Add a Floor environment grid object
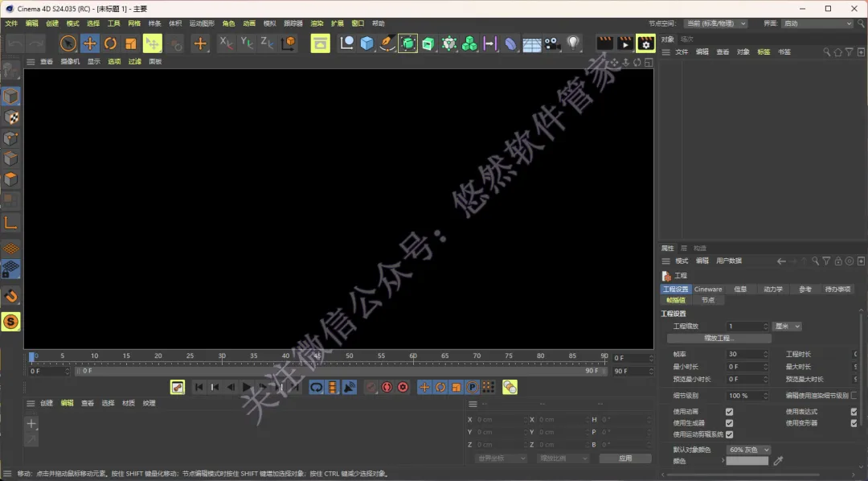Viewport: 868px width, 481px height. pos(531,43)
